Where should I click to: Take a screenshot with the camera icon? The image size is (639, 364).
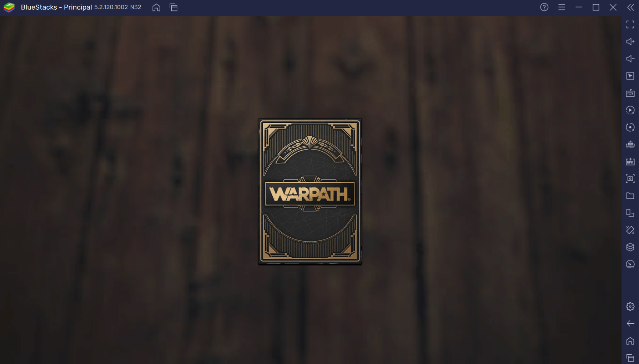tap(630, 179)
